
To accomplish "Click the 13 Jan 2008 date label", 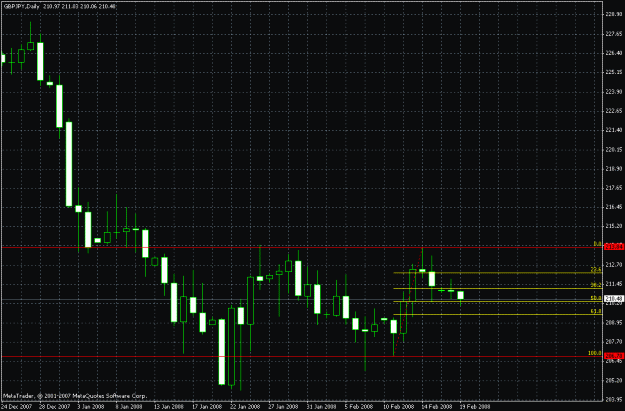I will click(169, 407).
